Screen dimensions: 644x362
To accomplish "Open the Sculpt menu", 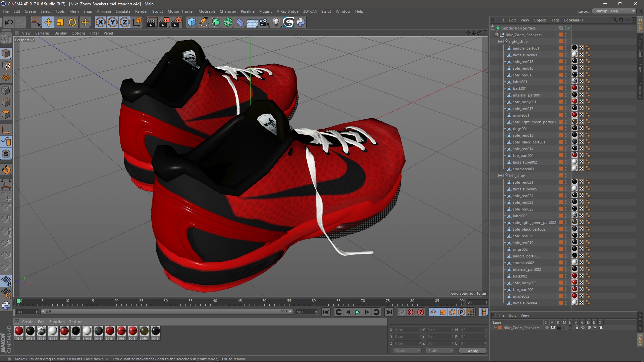I will click(157, 11).
